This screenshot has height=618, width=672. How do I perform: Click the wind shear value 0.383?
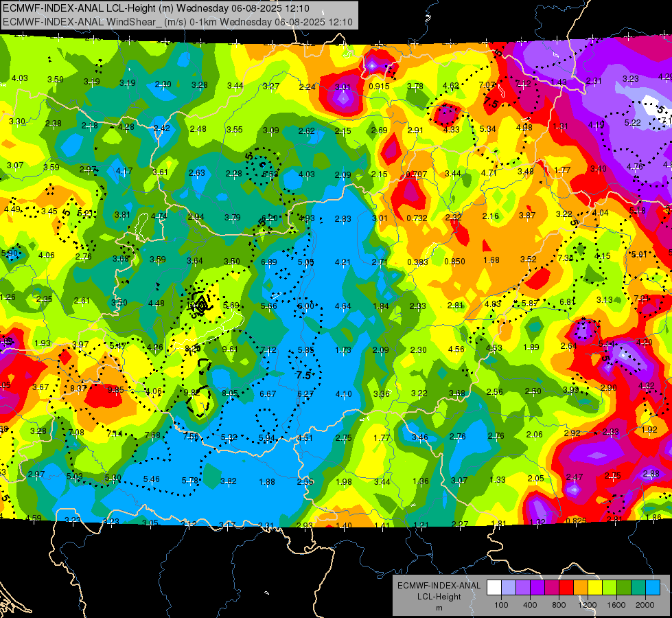pos(417,262)
